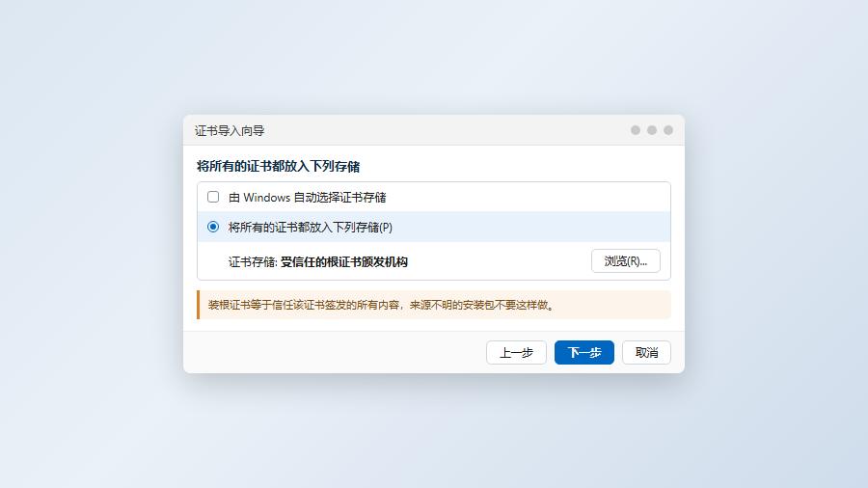Go back with 上一步 button
The width and height of the screenshot is (868, 488).
[516, 352]
